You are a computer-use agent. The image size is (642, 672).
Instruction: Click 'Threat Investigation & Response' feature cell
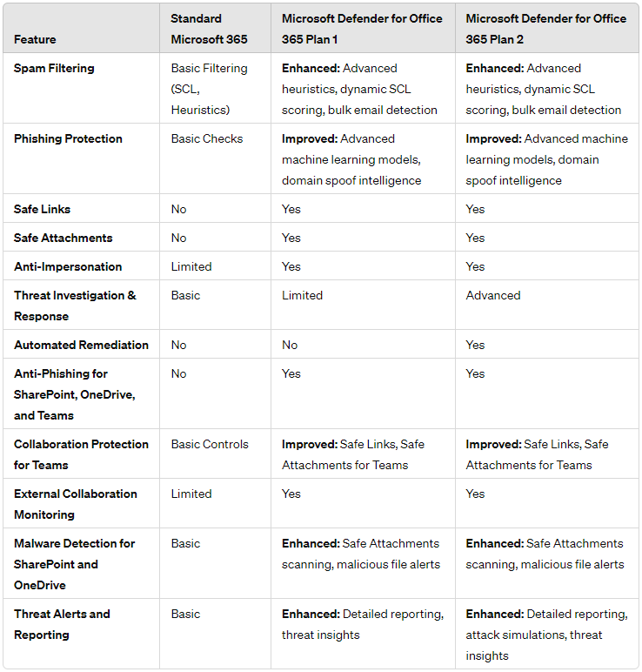click(x=75, y=306)
